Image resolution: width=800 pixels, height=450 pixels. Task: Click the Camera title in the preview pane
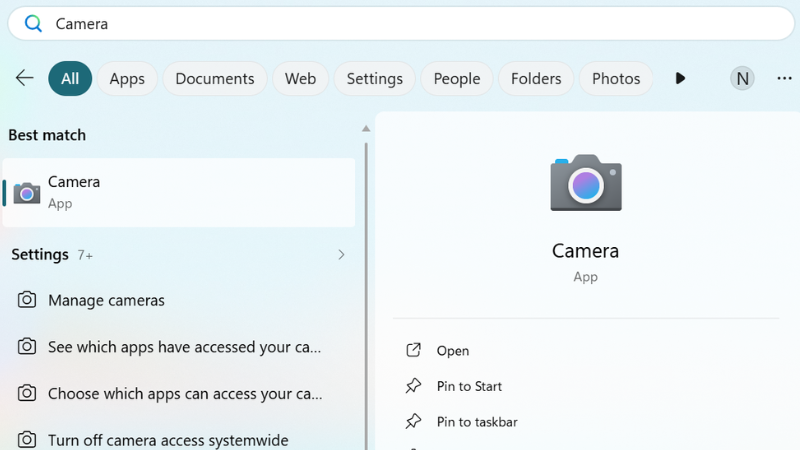[585, 251]
